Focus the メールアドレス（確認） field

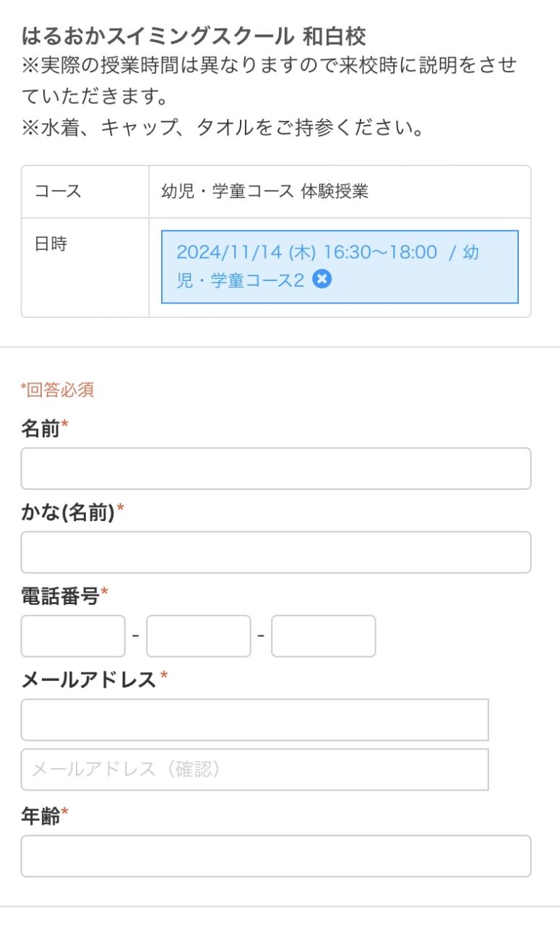tap(255, 769)
